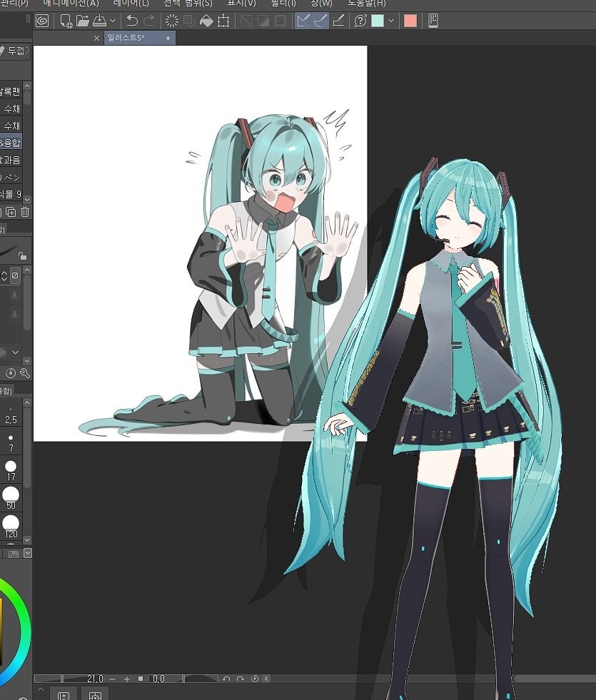Click the Fill bucket icon in toolbar

[x=206, y=21]
